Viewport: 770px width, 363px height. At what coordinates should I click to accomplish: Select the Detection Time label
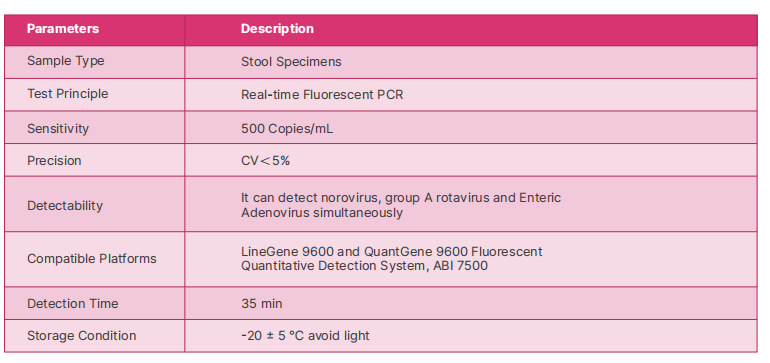(73, 304)
